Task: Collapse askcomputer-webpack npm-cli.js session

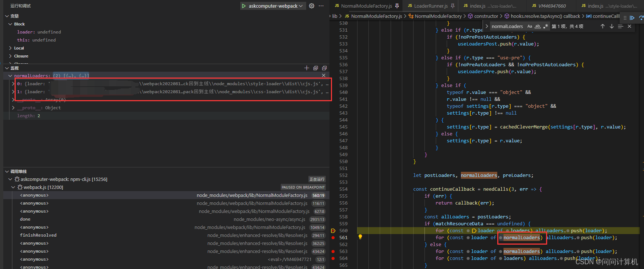Action: click(10, 179)
